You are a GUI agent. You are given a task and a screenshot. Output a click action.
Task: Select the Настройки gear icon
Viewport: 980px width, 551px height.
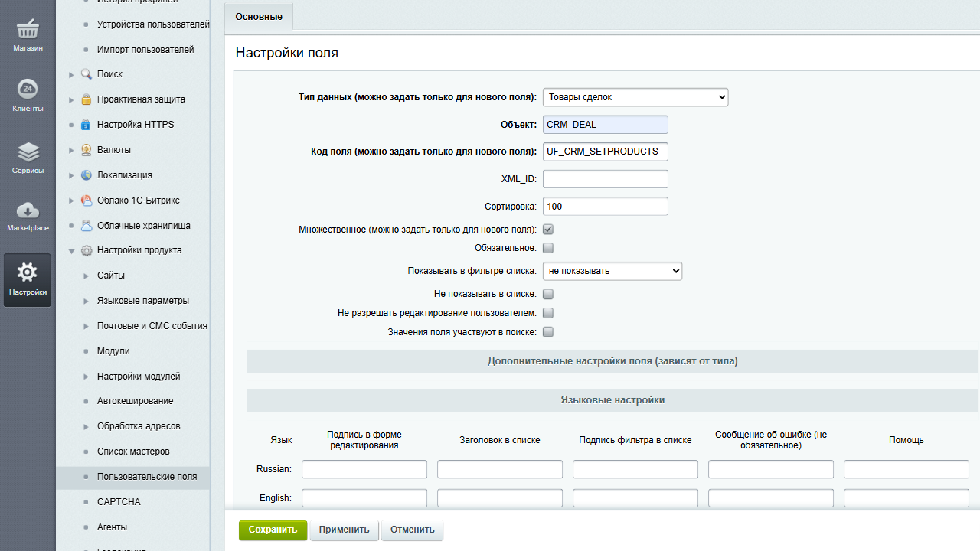click(28, 272)
